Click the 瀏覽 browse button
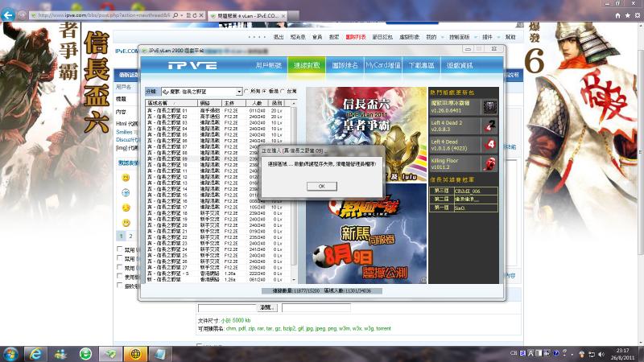The height and width of the screenshot is (362, 644). [x=267, y=308]
